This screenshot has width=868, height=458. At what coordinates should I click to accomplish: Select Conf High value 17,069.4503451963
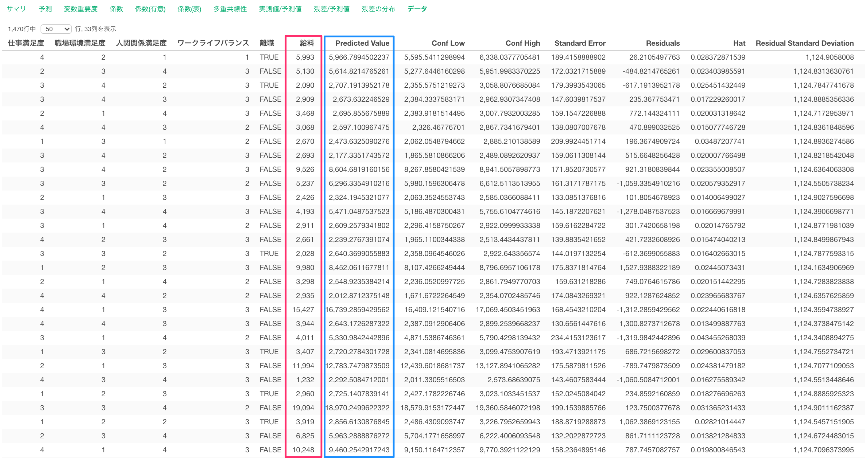(x=508, y=309)
